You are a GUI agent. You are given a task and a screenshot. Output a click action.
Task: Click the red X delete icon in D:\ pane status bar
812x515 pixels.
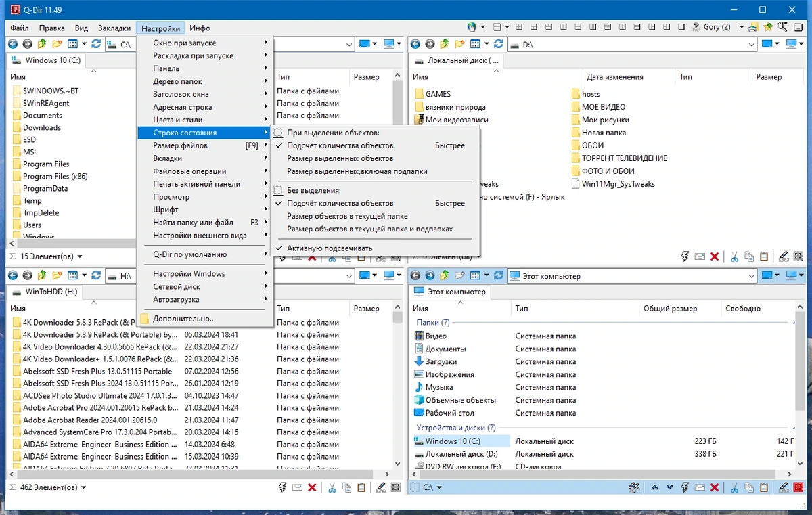point(715,256)
